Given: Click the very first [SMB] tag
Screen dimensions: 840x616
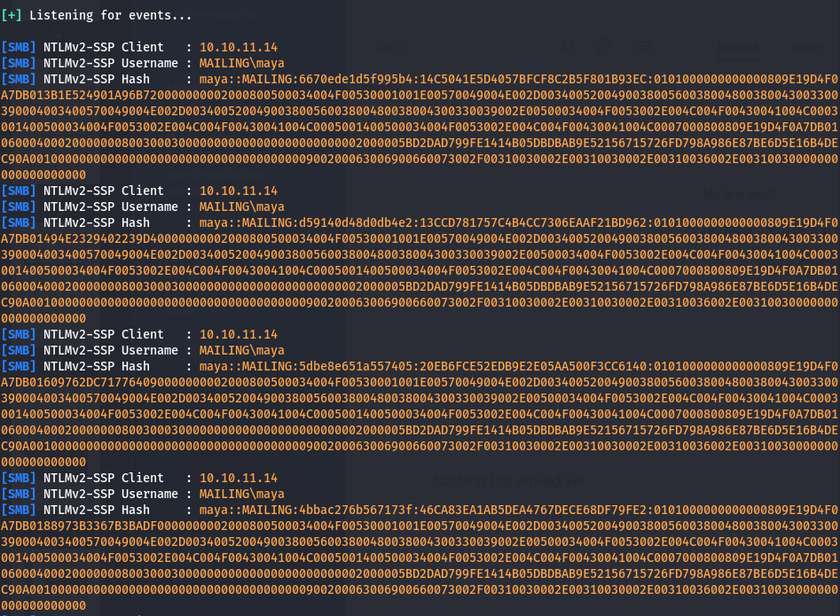Looking at the screenshot, I should [x=19, y=46].
